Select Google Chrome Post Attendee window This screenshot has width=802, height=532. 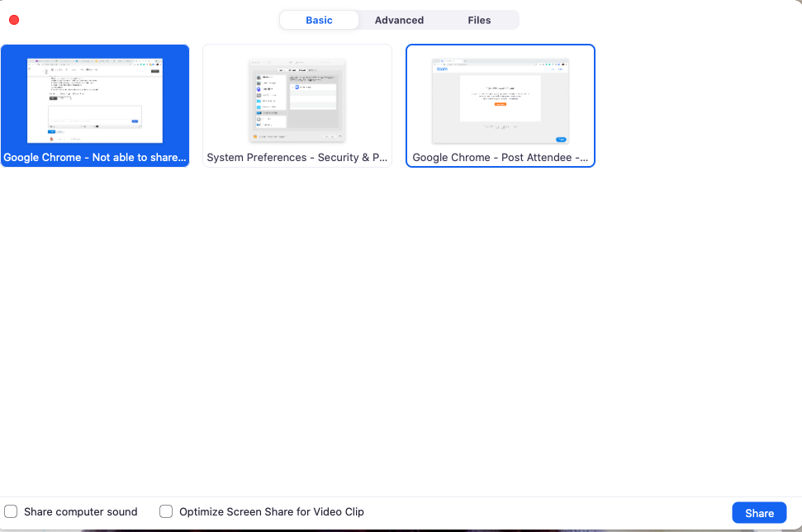[501, 106]
